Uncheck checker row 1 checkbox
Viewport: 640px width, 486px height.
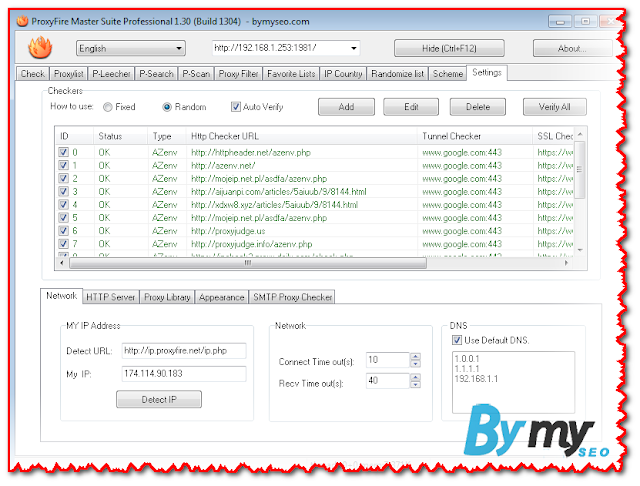pos(63,165)
